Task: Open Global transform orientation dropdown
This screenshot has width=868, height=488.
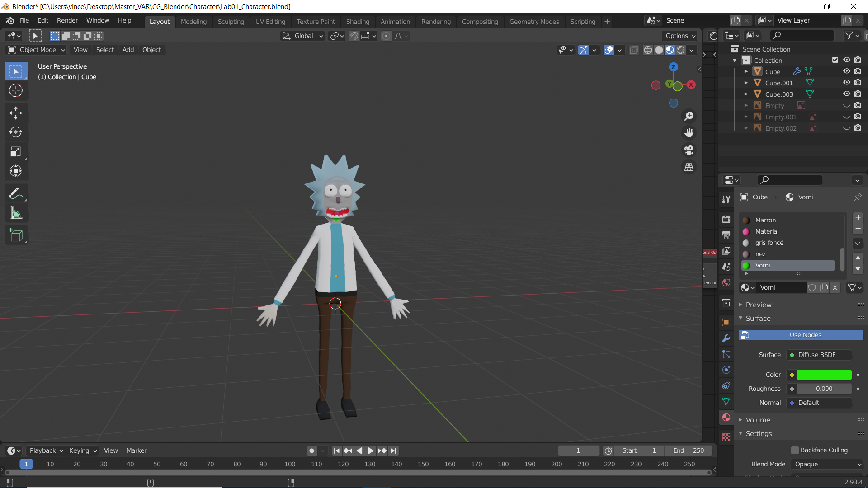Action: [x=303, y=36]
